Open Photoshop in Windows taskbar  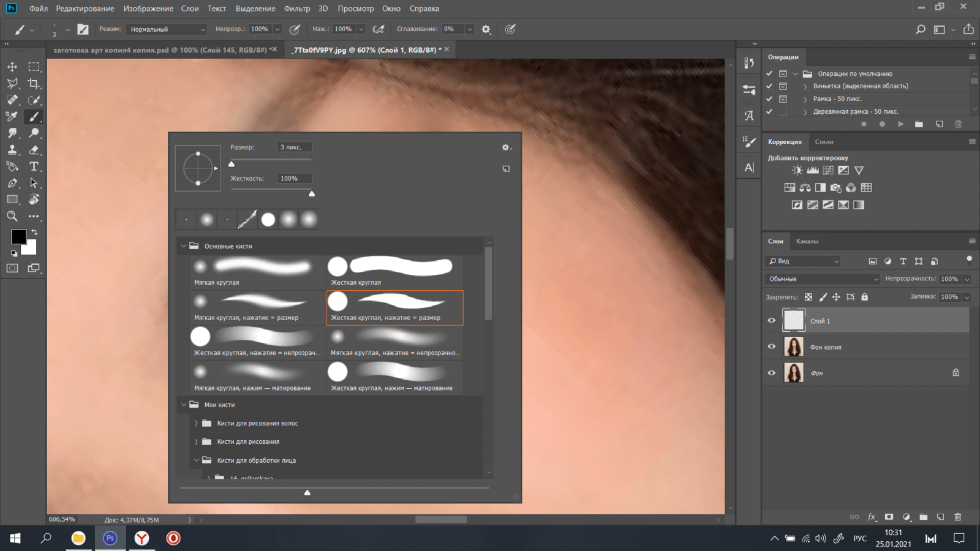tap(110, 538)
